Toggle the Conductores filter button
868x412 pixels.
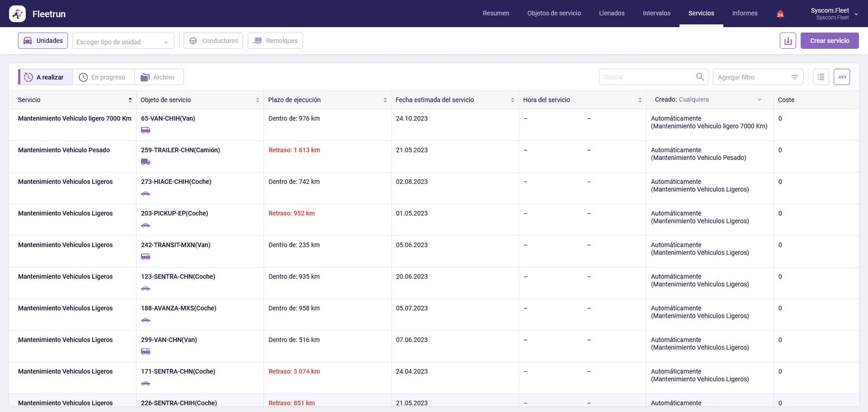pyautogui.click(x=213, y=41)
